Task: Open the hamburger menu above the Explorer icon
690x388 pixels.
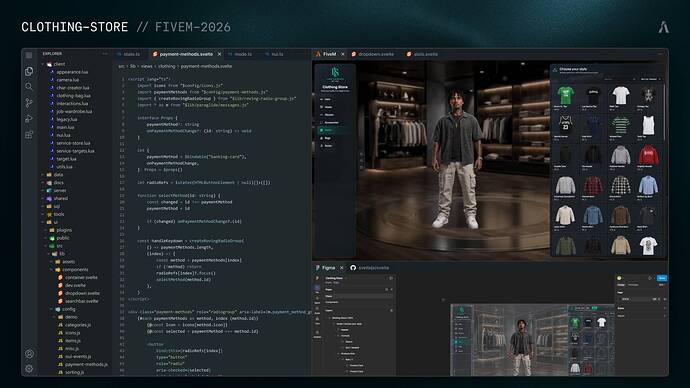Action: (x=29, y=55)
